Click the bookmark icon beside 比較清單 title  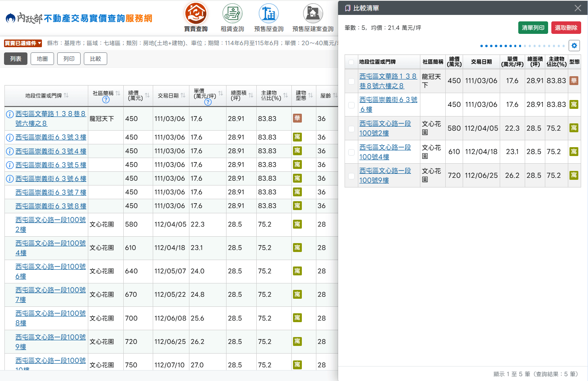tap(347, 8)
